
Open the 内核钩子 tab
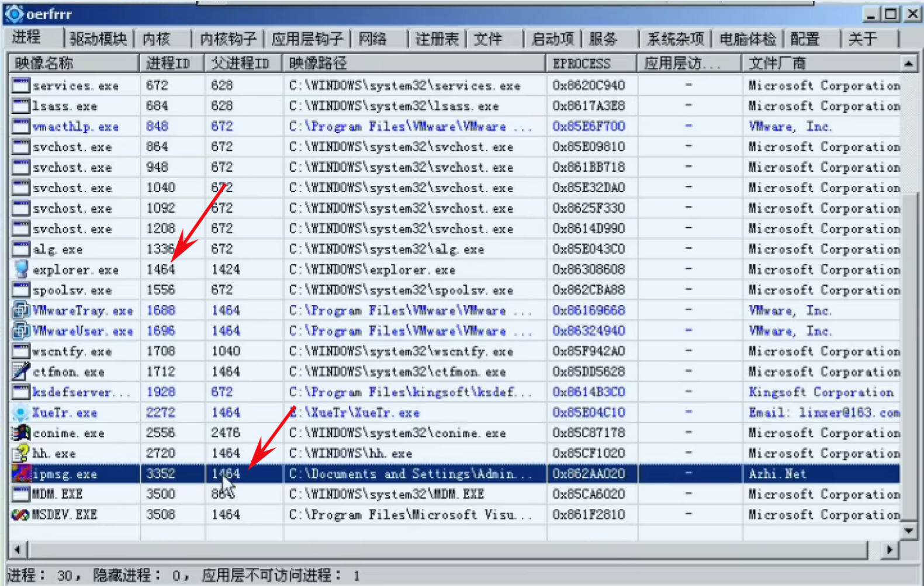tap(228, 39)
